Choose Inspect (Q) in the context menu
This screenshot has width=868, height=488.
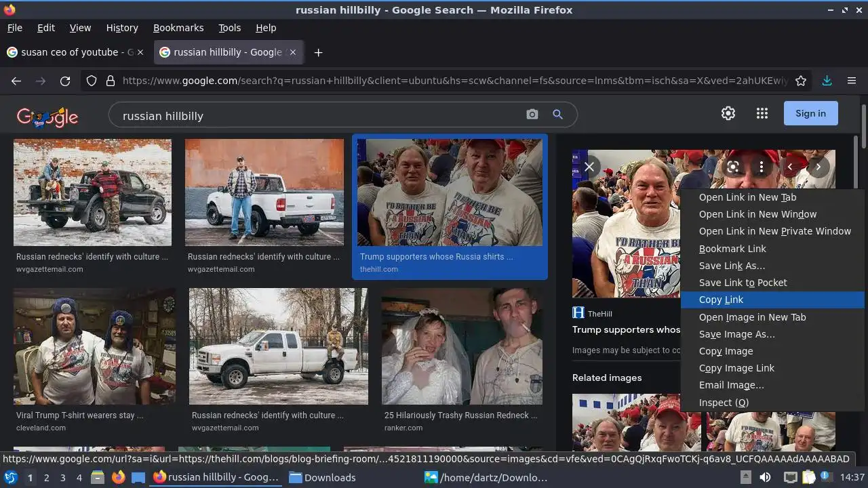(x=772, y=403)
